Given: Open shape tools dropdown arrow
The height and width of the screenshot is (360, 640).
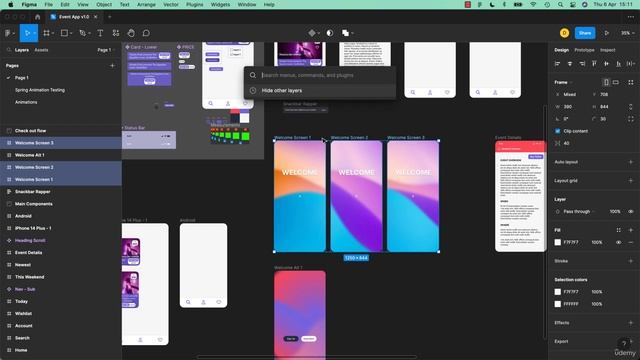Looking at the screenshot, I should 71,33.
